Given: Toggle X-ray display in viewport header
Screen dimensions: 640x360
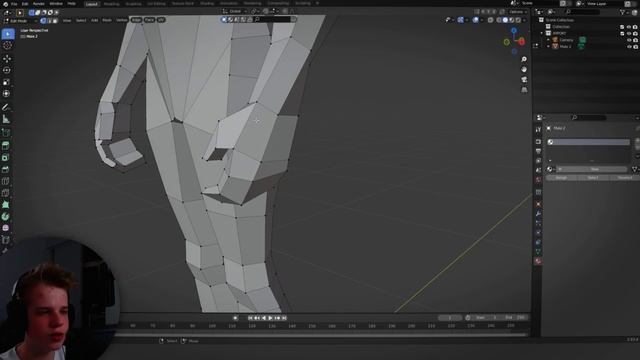Looking at the screenshot, I should (491, 20).
